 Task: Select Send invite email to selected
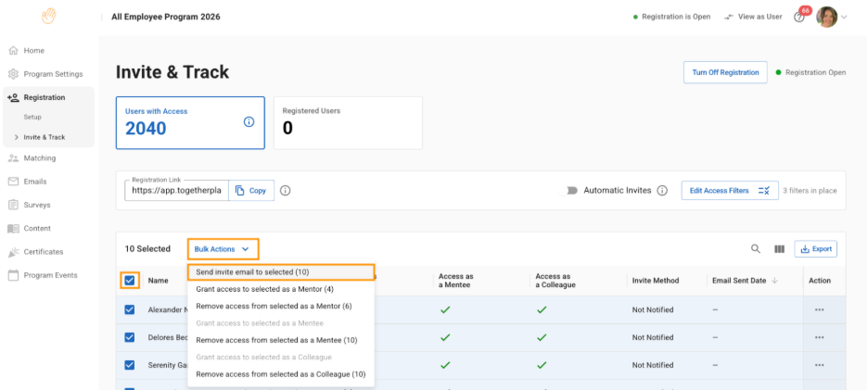[x=253, y=272]
